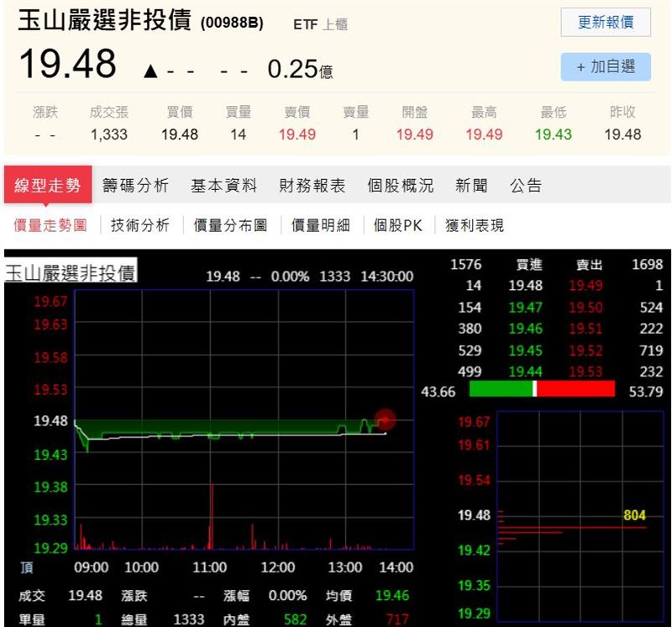The width and height of the screenshot is (672, 627).
Task: Click the 53.79 sell percentage
Action: [x=646, y=392]
